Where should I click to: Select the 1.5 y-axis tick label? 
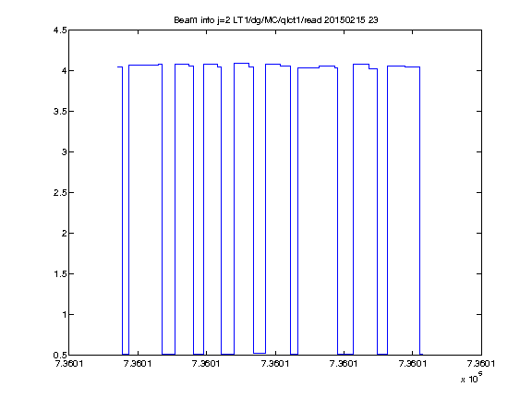click(x=60, y=274)
